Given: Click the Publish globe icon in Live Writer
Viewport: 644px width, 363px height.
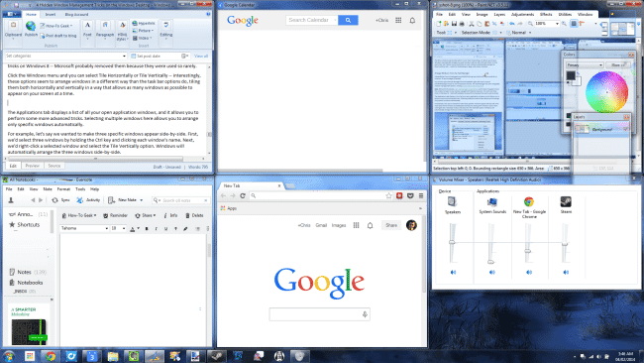Looking at the screenshot, I should point(31,26).
